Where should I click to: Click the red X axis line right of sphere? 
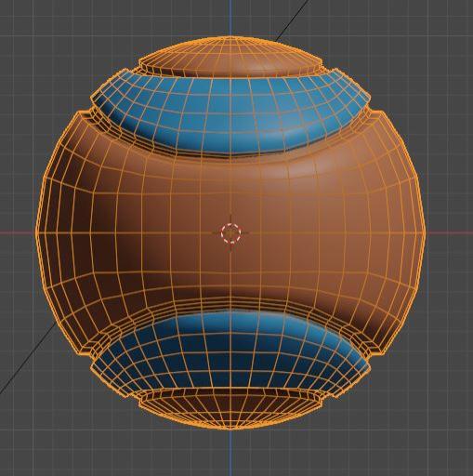coord(449,232)
